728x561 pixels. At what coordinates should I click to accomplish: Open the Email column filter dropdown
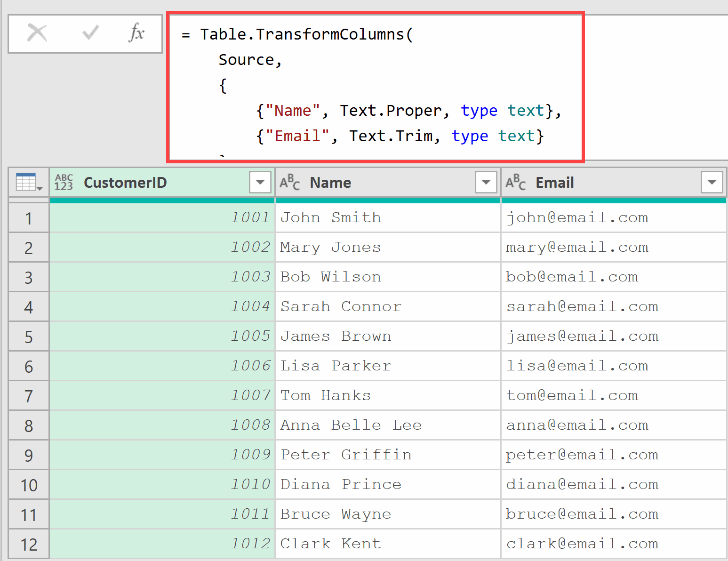click(712, 182)
